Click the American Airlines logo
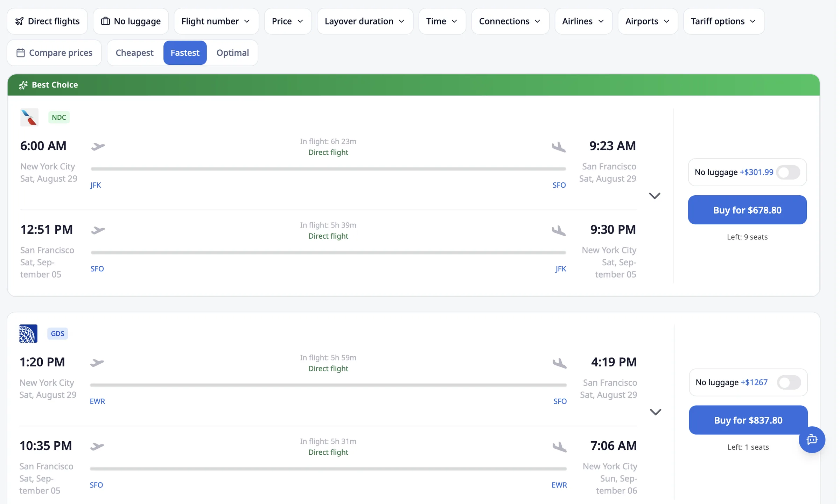 29,117
